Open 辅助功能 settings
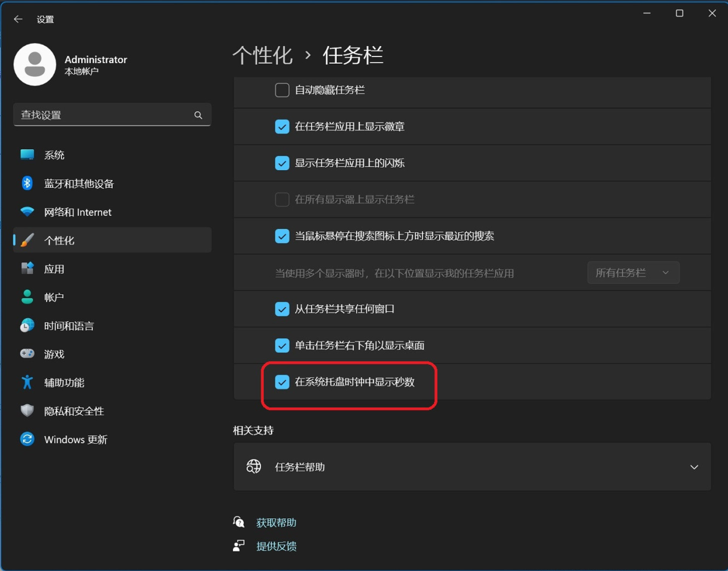The width and height of the screenshot is (728, 571). coord(112,382)
